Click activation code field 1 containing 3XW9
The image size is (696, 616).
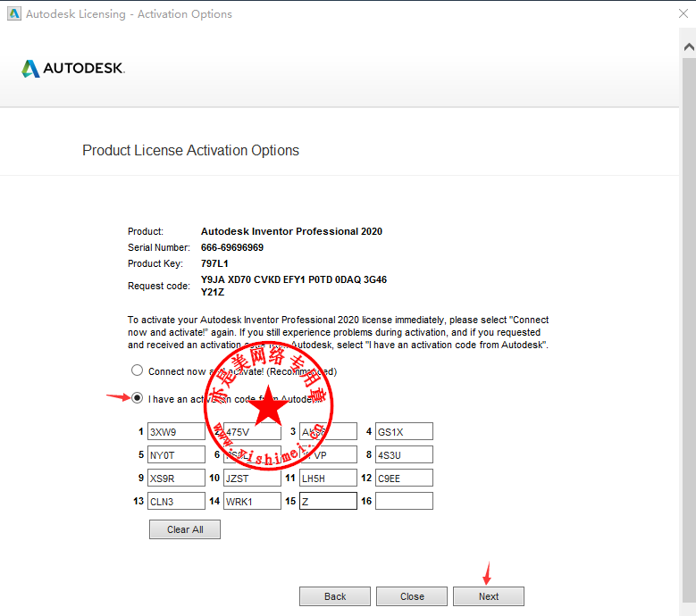coord(176,431)
